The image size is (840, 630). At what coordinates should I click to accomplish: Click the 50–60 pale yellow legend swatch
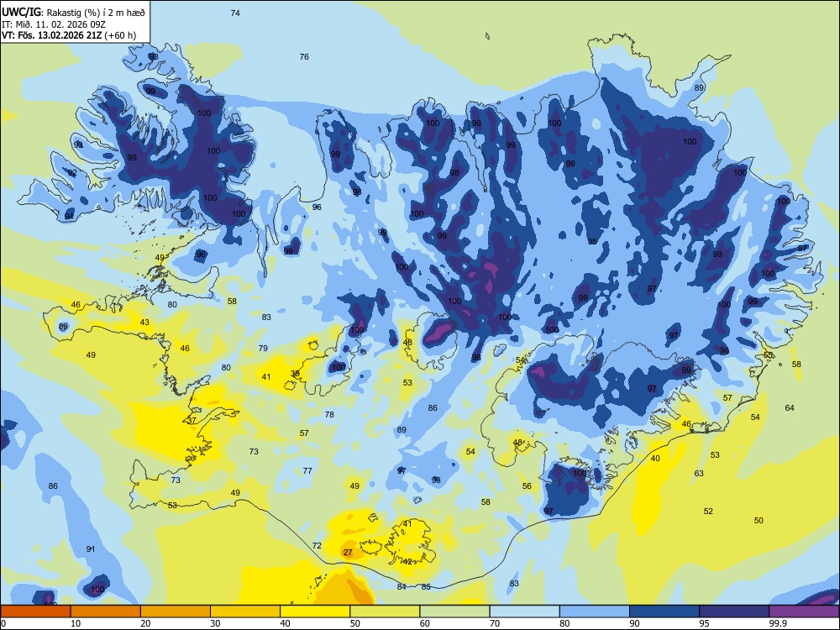[x=385, y=612]
